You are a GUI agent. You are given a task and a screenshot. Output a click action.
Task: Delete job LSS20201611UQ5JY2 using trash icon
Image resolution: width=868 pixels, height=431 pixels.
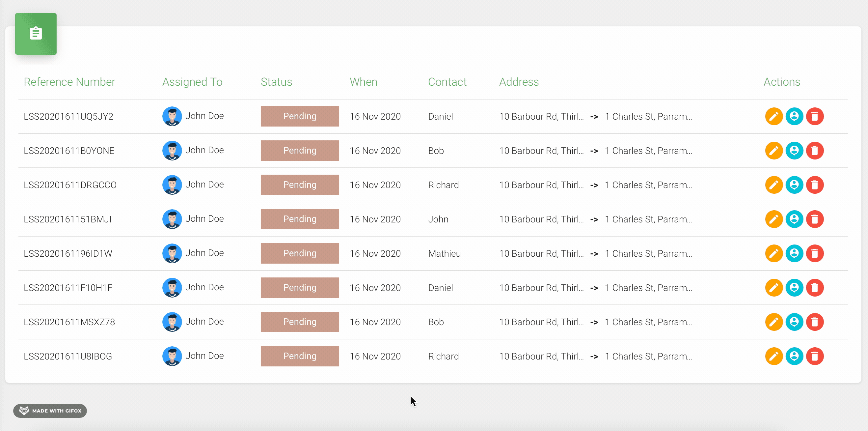coord(815,116)
